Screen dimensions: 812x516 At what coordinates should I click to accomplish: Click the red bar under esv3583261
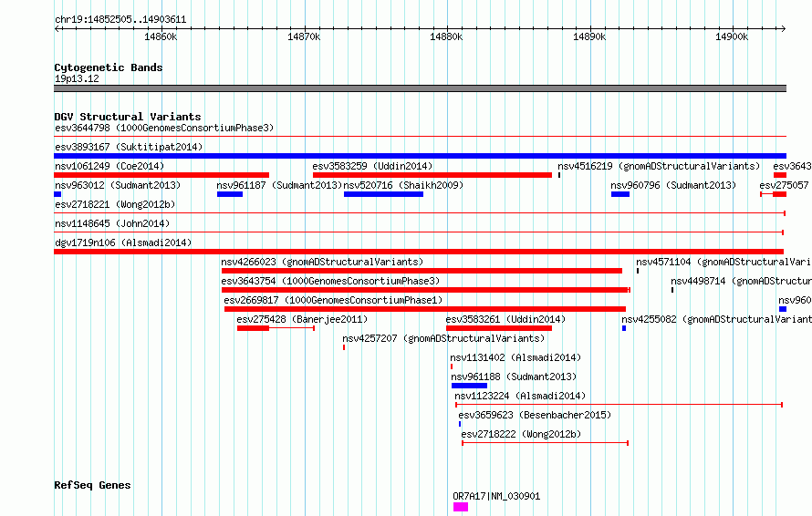pos(499,328)
